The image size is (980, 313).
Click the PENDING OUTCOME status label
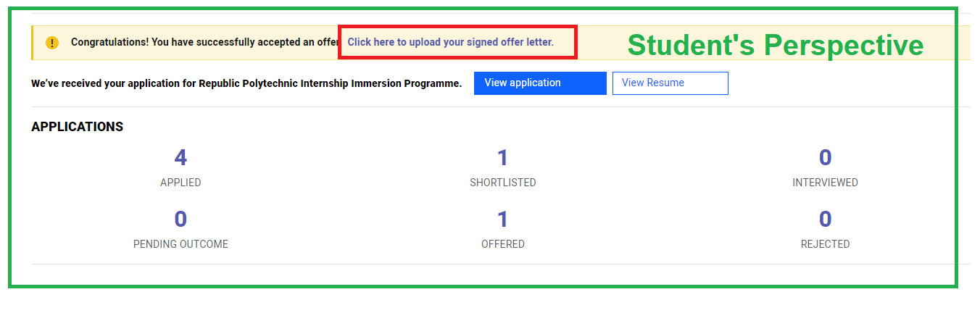(180, 244)
